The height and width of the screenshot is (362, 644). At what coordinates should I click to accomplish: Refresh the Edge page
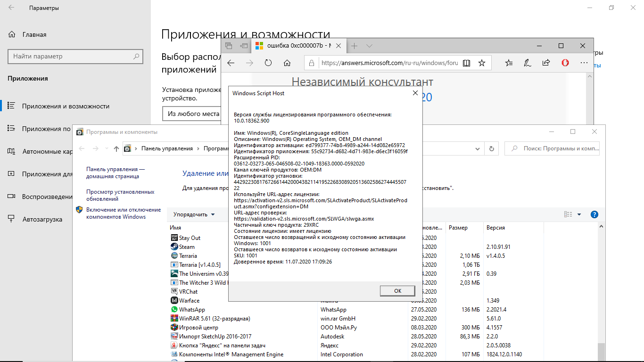268,63
